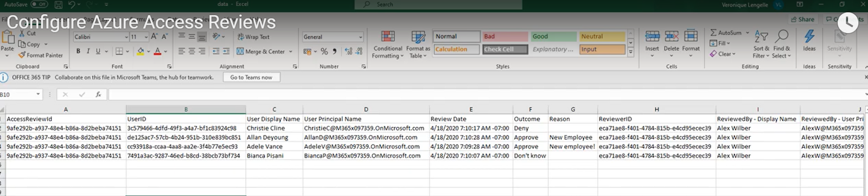Click the Decrease Indent icon

click(x=216, y=51)
